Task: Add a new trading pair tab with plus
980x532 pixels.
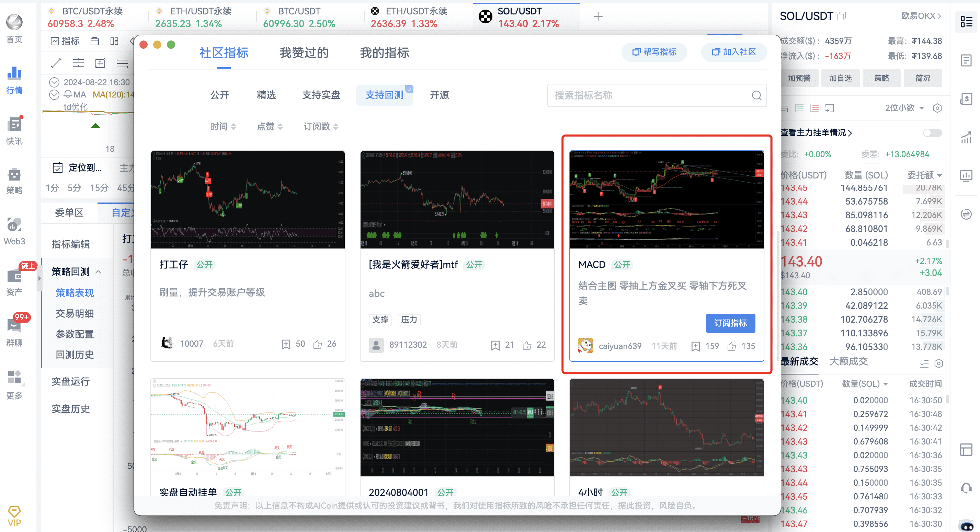Action: (598, 16)
